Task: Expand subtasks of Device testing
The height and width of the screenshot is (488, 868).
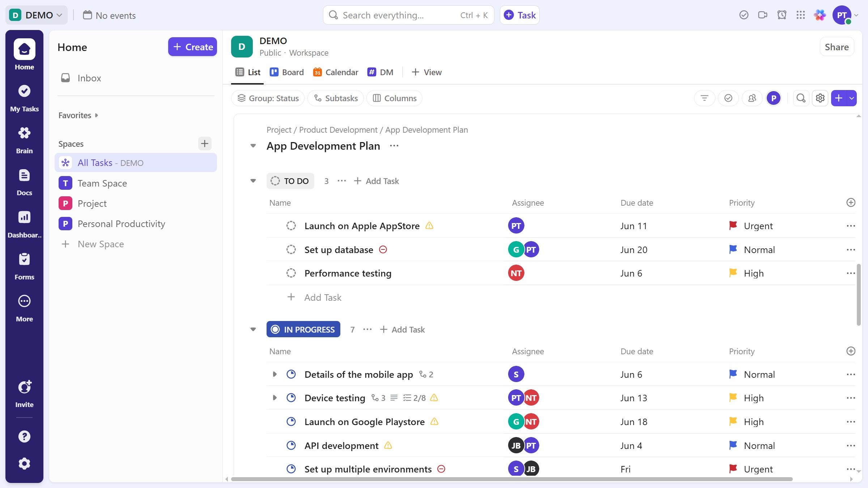Action: pyautogui.click(x=274, y=398)
